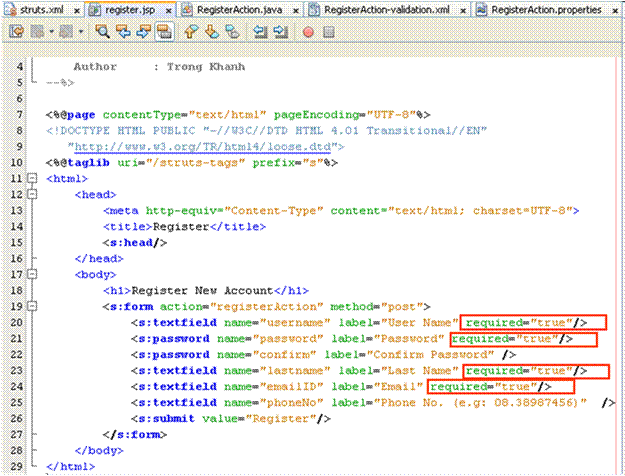This screenshot has width=625, height=476.
Task: Click the Forward navigation icon
Action: (66, 31)
